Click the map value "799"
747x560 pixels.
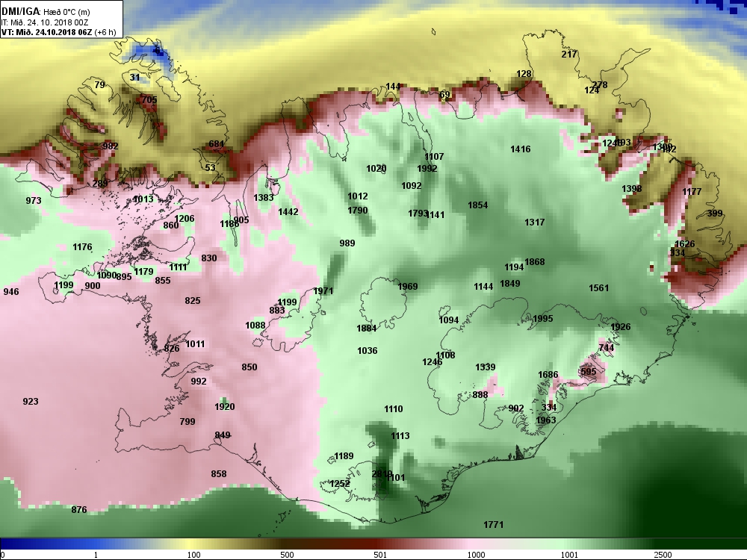[187, 421]
